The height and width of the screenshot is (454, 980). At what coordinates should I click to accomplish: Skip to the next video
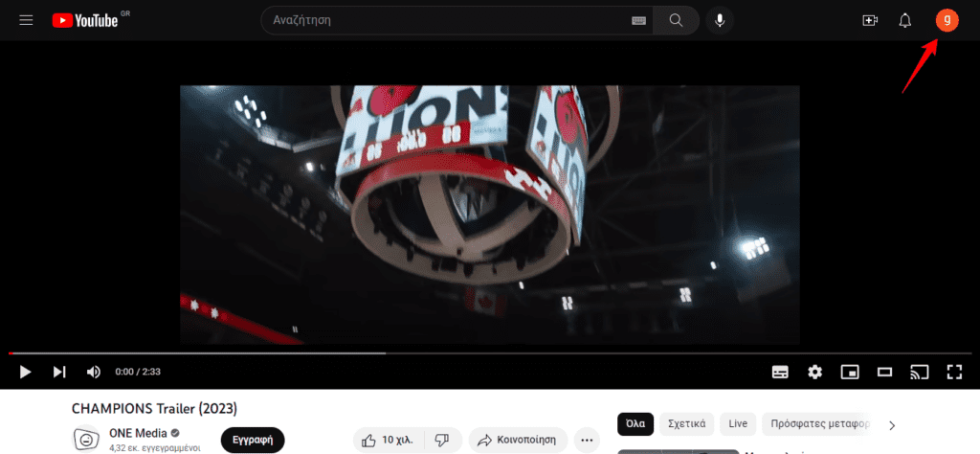click(59, 372)
